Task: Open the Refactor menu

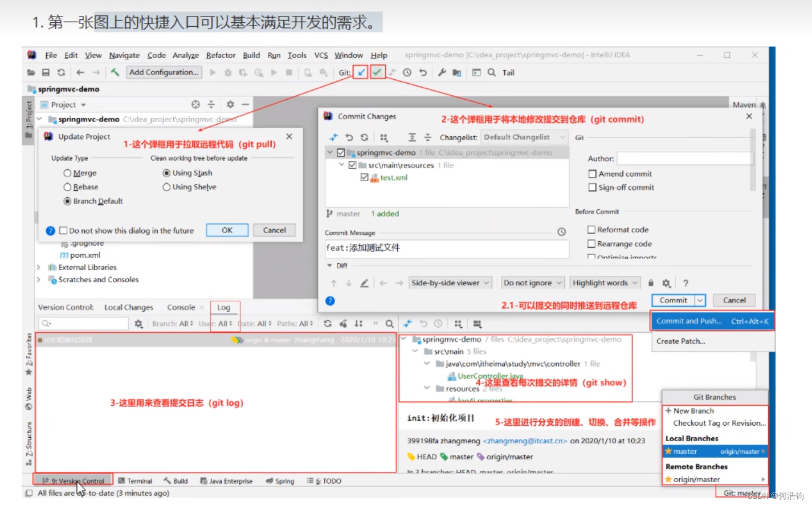Action: (x=221, y=55)
